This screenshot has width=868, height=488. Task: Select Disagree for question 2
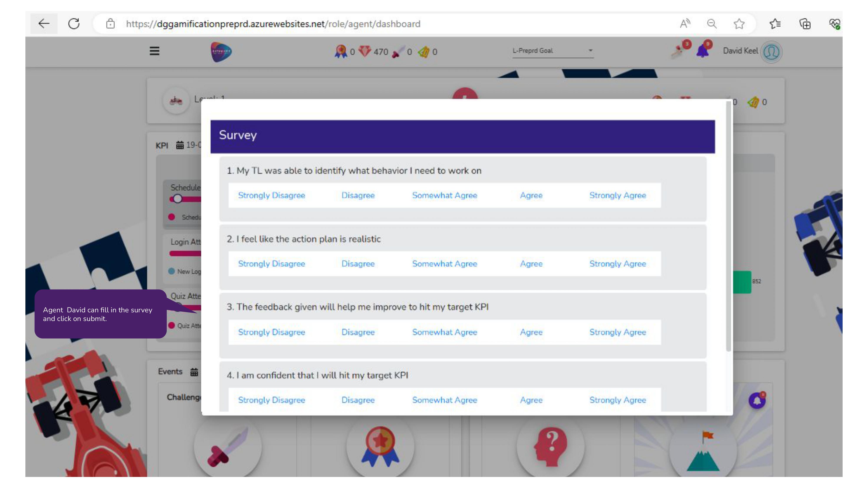pyautogui.click(x=358, y=264)
